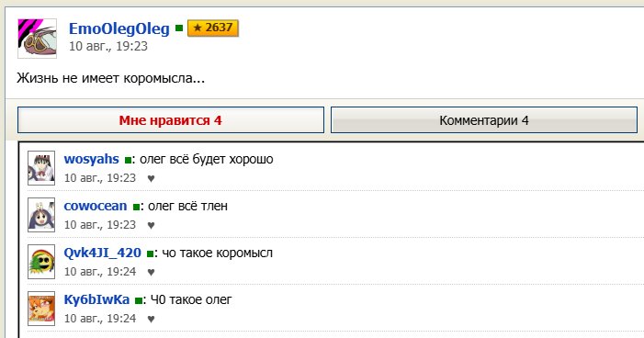This screenshot has width=644, height=338.
Task: Select the comment text 'Ч0 такое олег'
Action: pyautogui.click(x=191, y=299)
